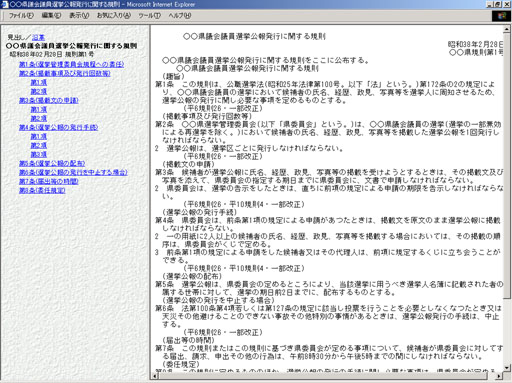Open 第5条(選挙公報の配布) link
This screenshot has height=383, width=512.
[52, 163]
